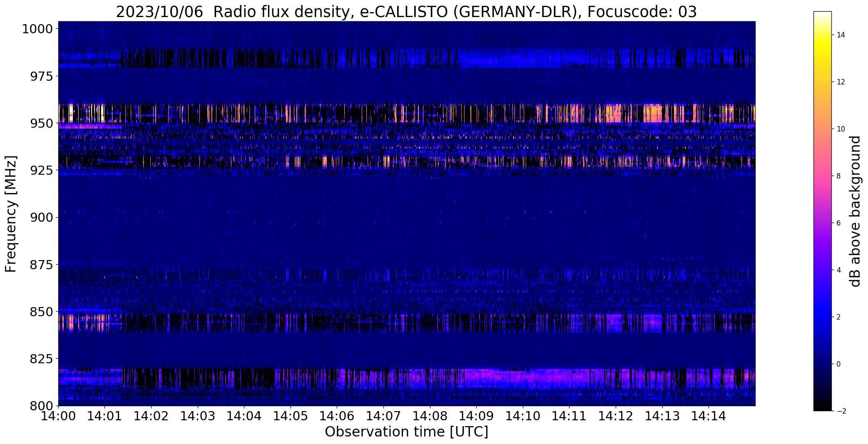Screen dimensions: 868x444
Task: Click the colorbar tick label 2
Action: 838,317
